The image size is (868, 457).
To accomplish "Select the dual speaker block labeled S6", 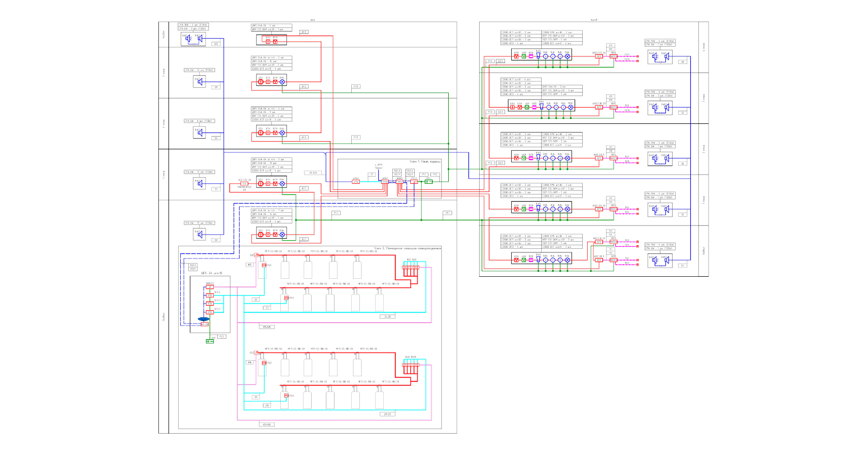I will pyautogui.click(x=660, y=159).
